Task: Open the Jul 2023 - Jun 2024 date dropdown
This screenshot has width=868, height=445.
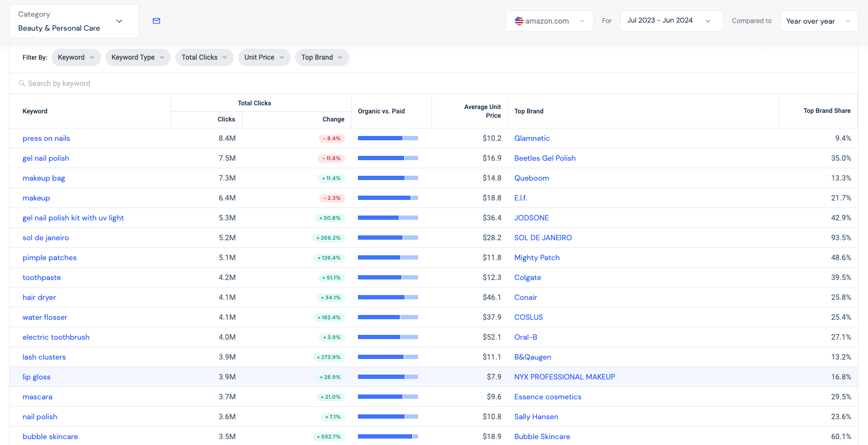Action: [671, 21]
